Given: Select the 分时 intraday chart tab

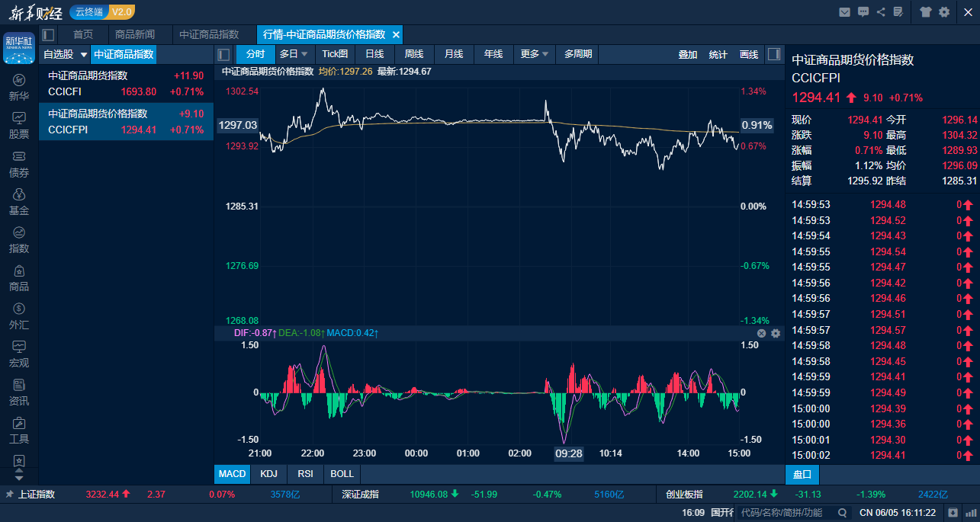Looking at the screenshot, I should pos(255,54).
